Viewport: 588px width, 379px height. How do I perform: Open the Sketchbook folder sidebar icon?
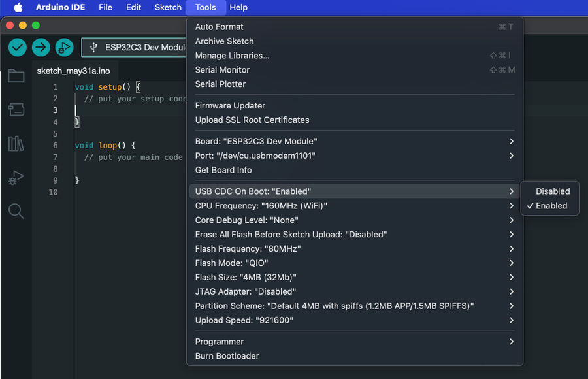(16, 76)
